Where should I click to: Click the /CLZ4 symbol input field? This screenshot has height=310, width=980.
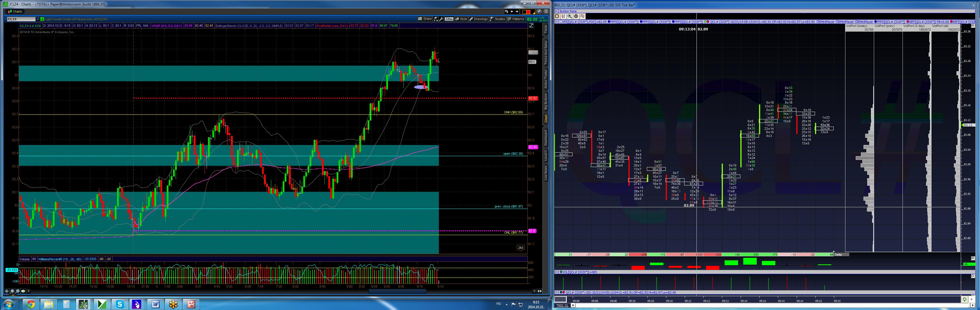pos(21,19)
